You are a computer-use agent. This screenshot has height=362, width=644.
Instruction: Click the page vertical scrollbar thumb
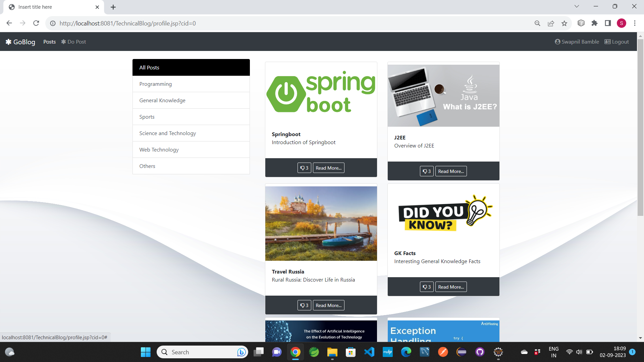click(640, 127)
